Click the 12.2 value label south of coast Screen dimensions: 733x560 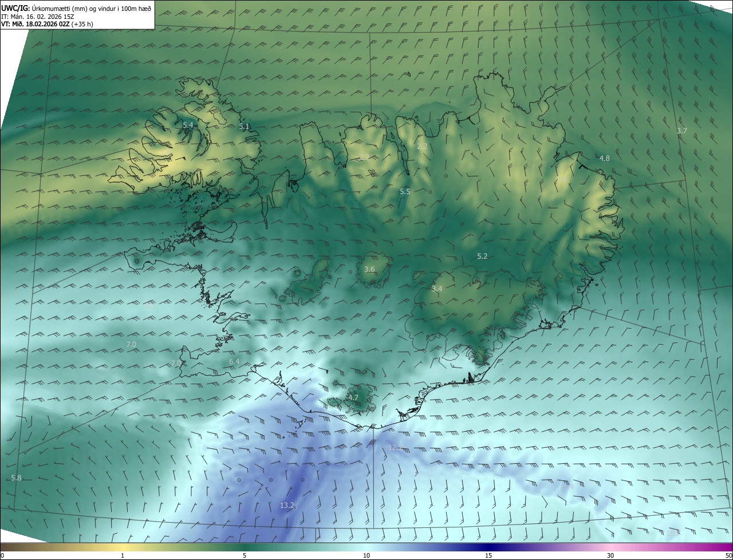396,447
